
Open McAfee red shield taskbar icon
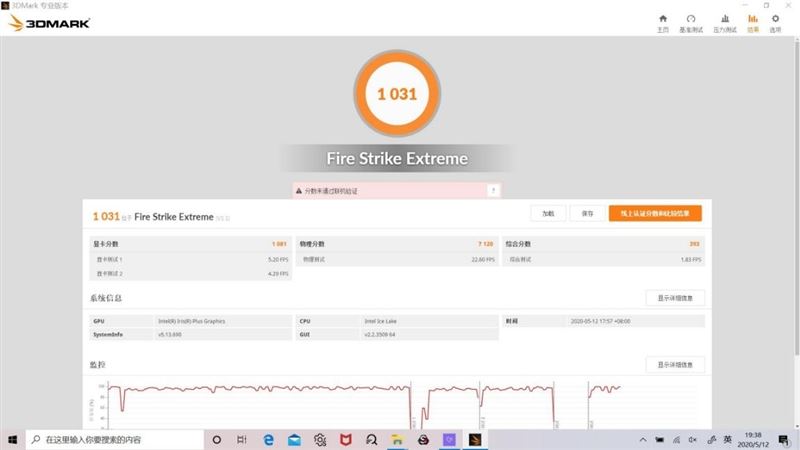[x=346, y=439]
